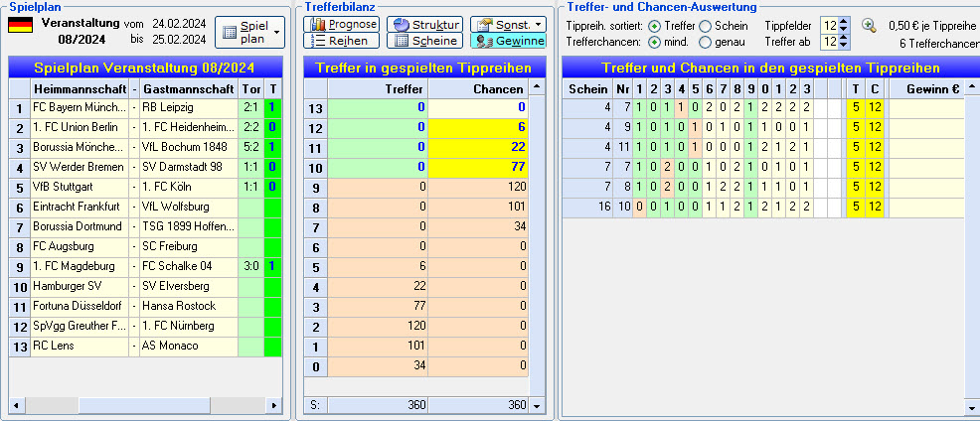Image resolution: width=980 pixels, height=421 pixels.
Task: Click the Eintracht Frankfurt cell
Action: pos(80,207)
